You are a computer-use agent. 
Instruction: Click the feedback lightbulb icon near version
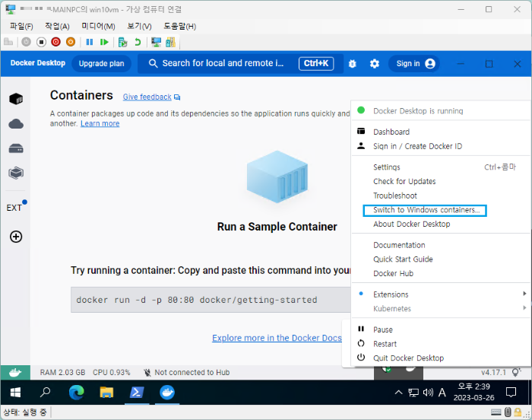(x=516, y=372)
